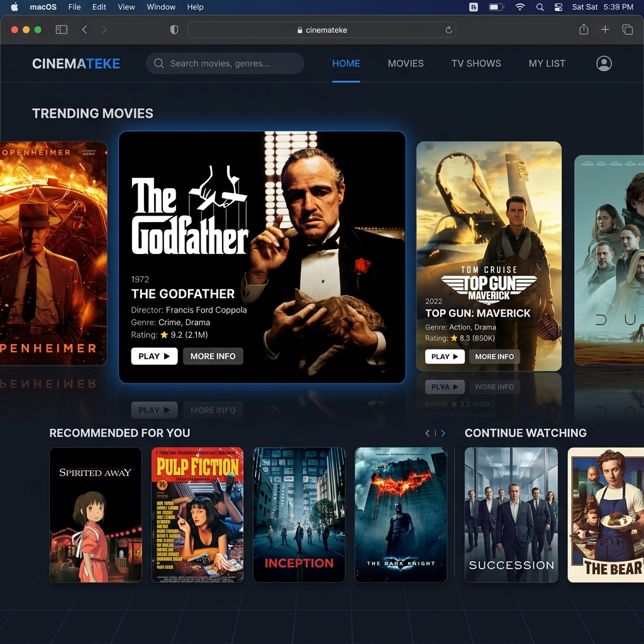Select the Dune poster card
Screen dimensions: 644x644
(609, 260)
